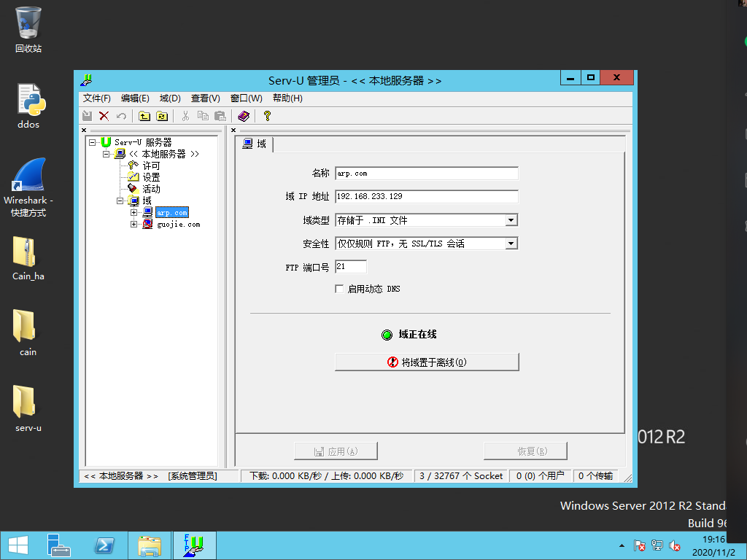Click the 恢复(R) restore button
The width and height of the screenshot is (747, 560).
coord(525,451)
